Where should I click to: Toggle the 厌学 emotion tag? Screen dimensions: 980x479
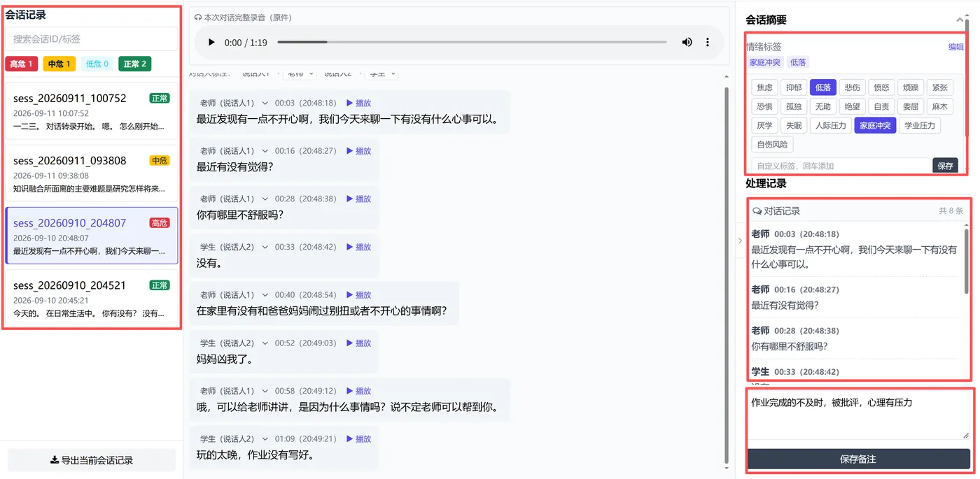pyautogui.click(x=764, y=125)
